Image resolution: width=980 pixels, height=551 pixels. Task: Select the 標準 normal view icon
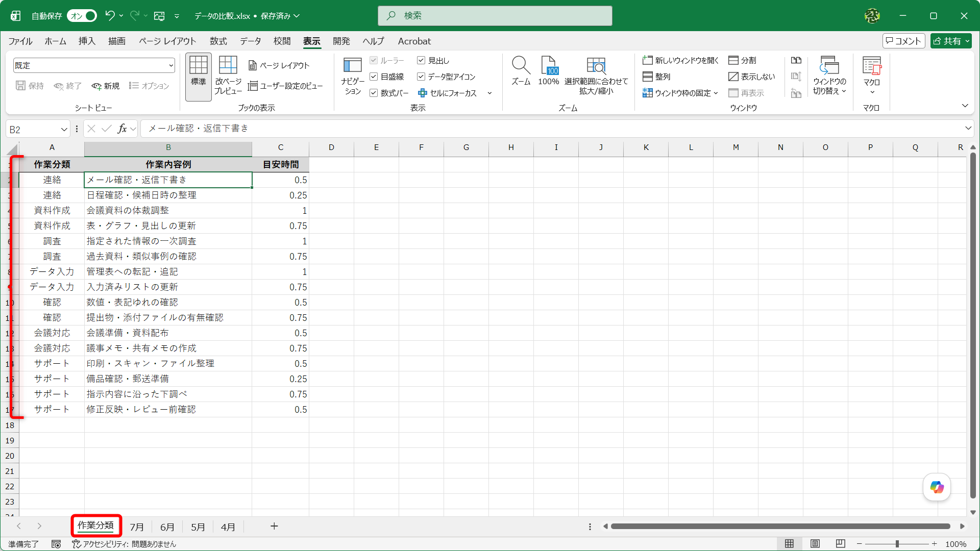[199, 77]
